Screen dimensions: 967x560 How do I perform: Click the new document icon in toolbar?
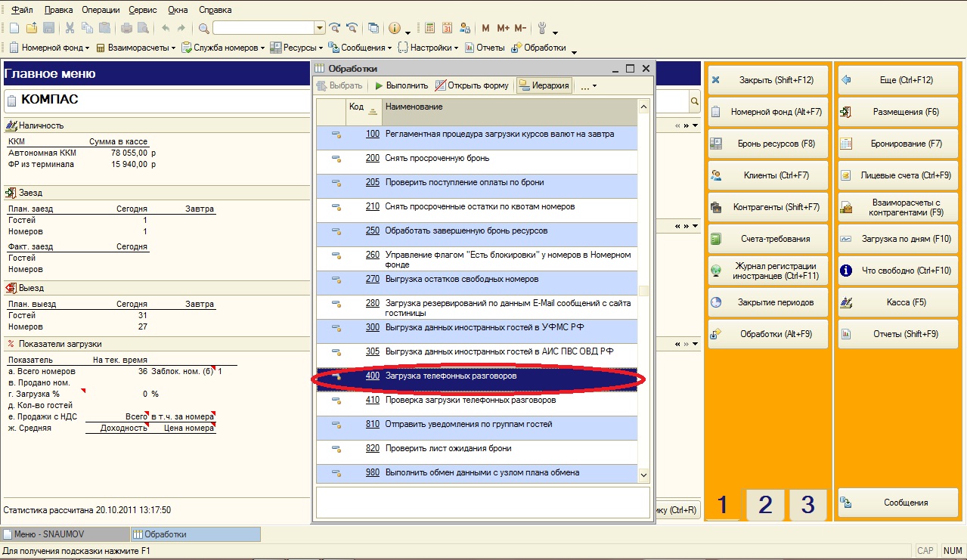[14, 28]
